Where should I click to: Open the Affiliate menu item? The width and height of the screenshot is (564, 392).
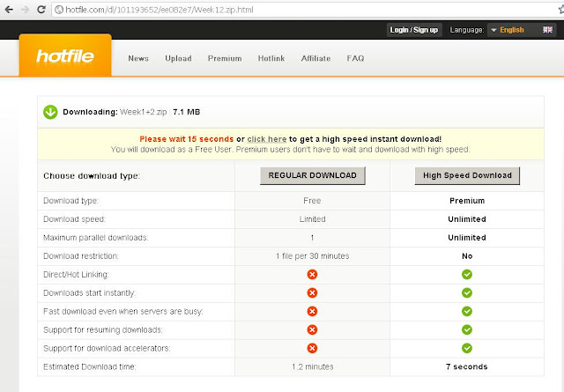point(315,58)
